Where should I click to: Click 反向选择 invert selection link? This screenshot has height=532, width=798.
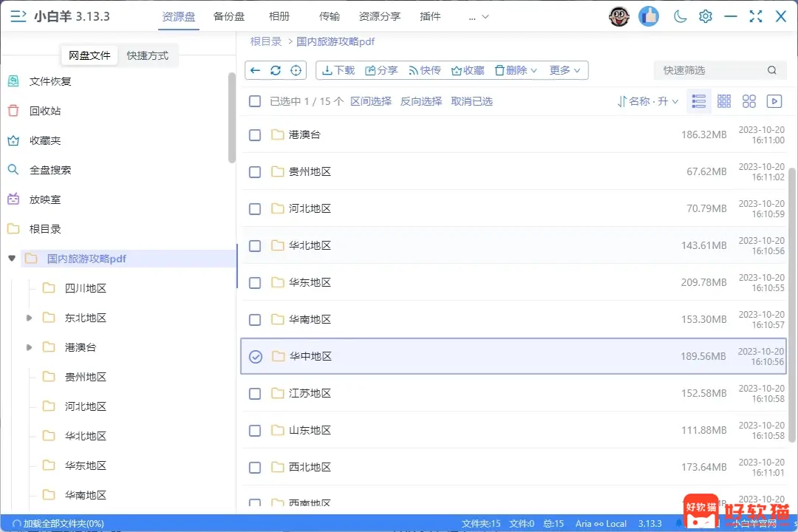point(421,101)
